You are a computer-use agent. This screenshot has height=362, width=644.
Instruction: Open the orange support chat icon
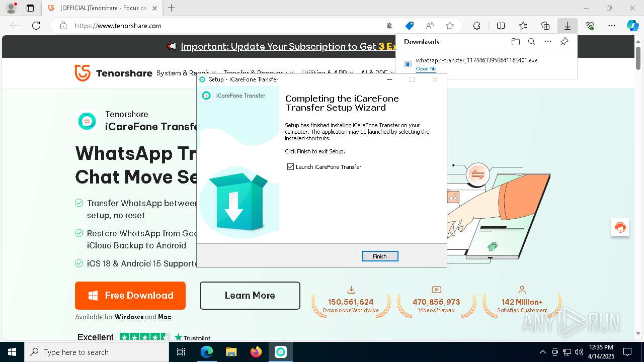(620, 228)
